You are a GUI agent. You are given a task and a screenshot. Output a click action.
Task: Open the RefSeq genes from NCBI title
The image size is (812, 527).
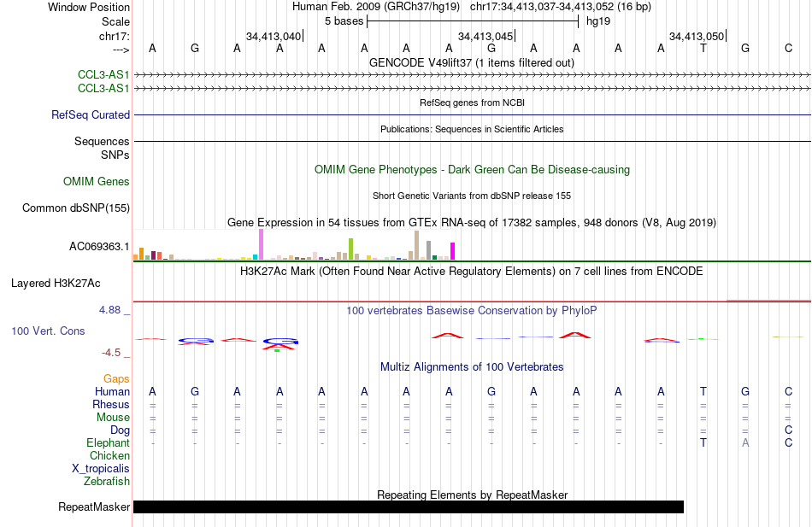472,103
